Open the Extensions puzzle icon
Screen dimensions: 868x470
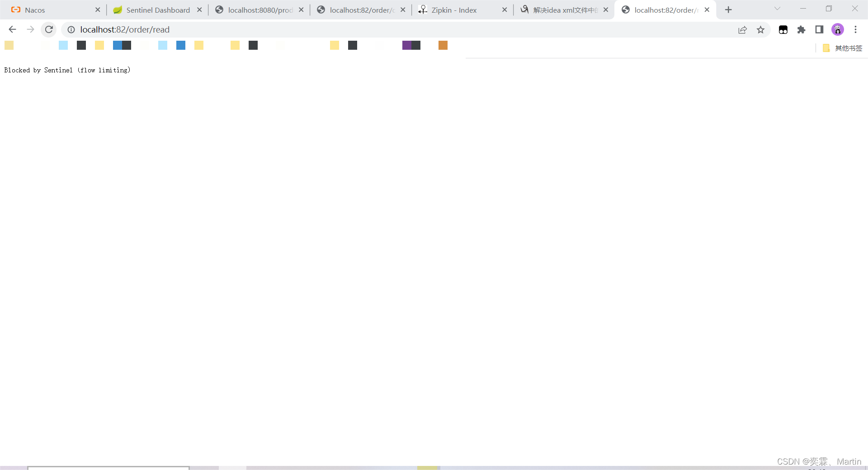click(x=801, y=30)
